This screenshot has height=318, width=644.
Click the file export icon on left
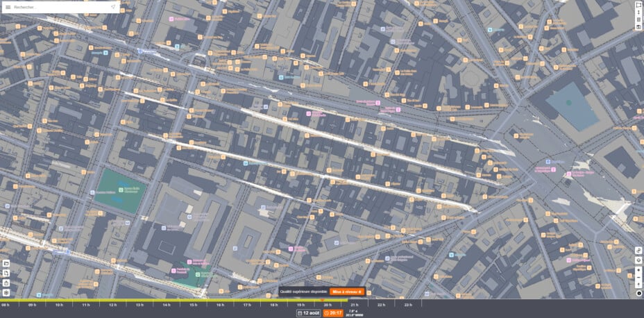tap(6, 274)
